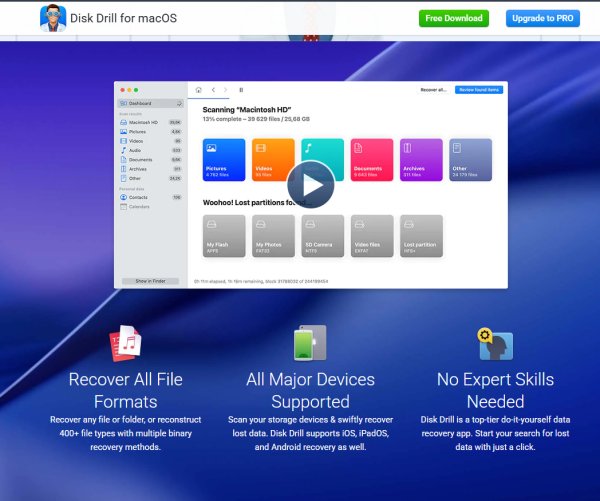Click the do-it-yourself data recovery description
Image resolution: width=600 pixels, height=501 pixels.
click(495, 433)
